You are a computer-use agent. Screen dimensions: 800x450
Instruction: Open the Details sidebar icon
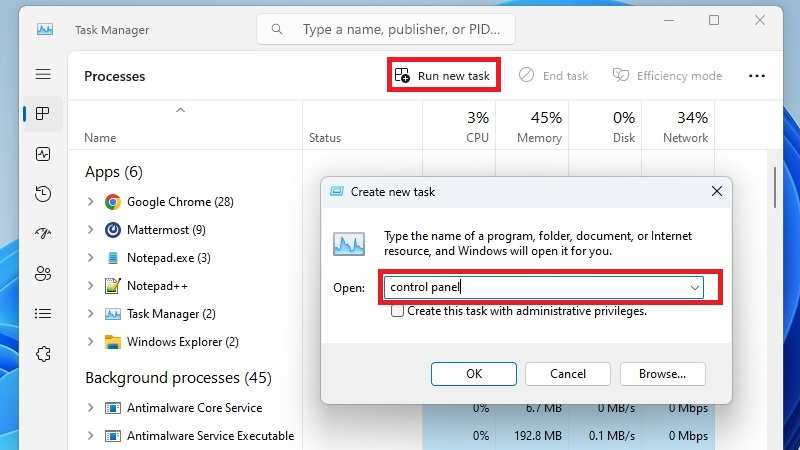42,313
